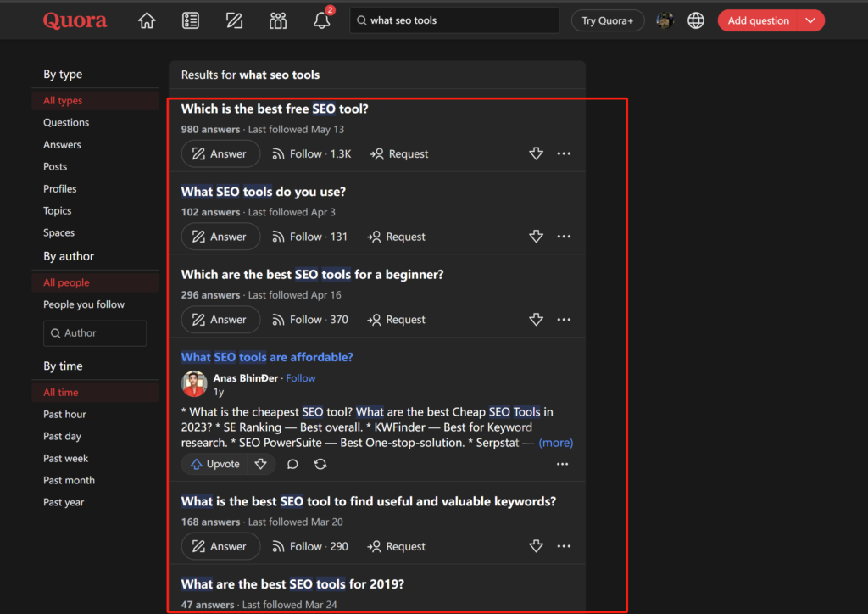The image size is (868, 614).
Task: Select the All types filter
Action: point(95,100)
